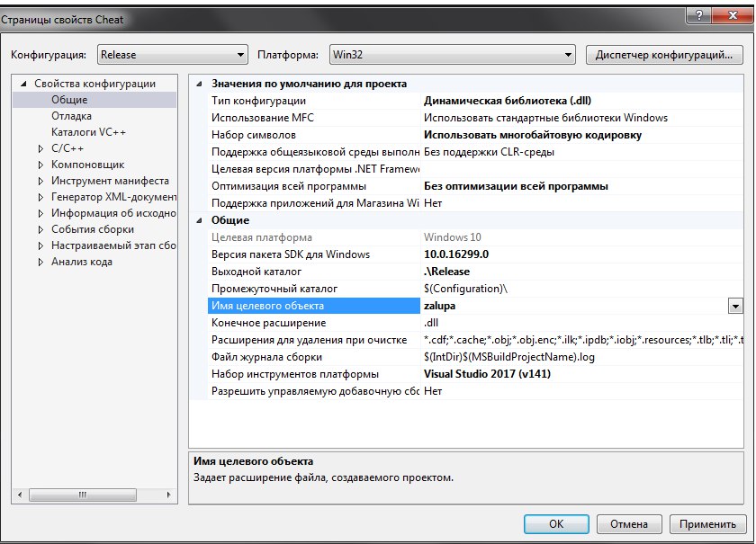Click the Отмена button
This screenshot has height=544, width=756.
click(629, 523)
